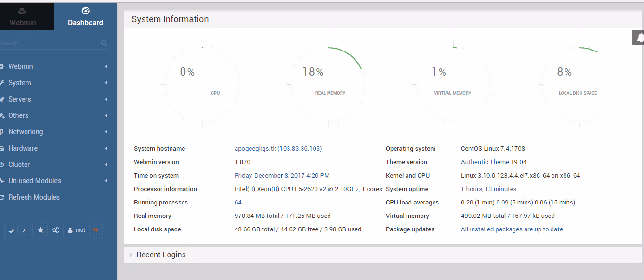This screenshot has width=644, height=280.
Task: Click the search magnifier icon in the sidebar
Action: coord(104,43)
